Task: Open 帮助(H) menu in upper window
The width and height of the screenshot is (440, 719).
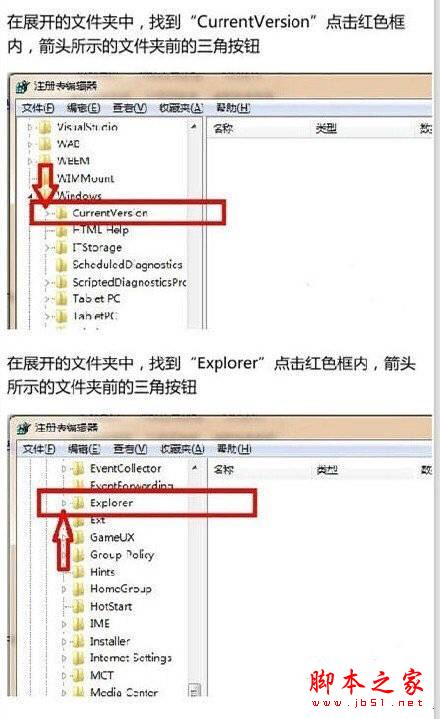Action: point(233,108)
